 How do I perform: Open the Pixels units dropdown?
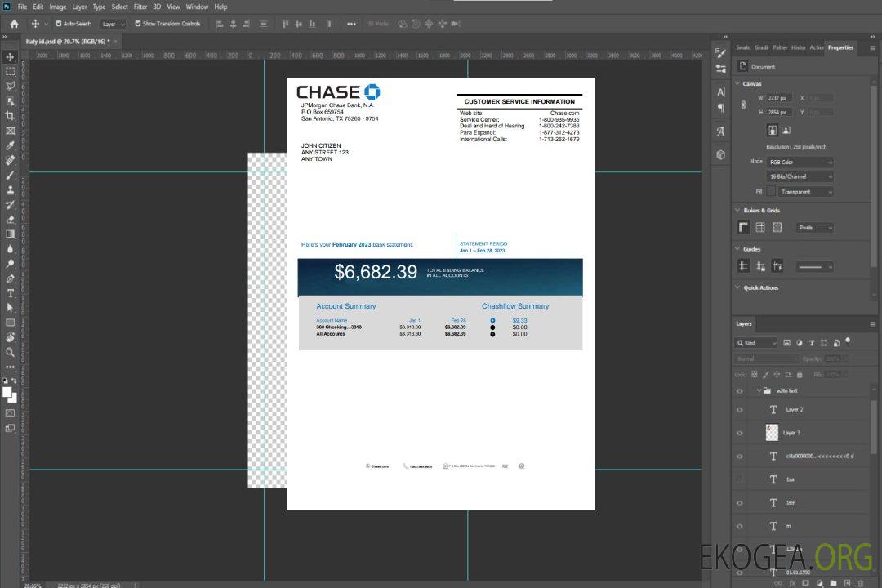click(814, 227)
